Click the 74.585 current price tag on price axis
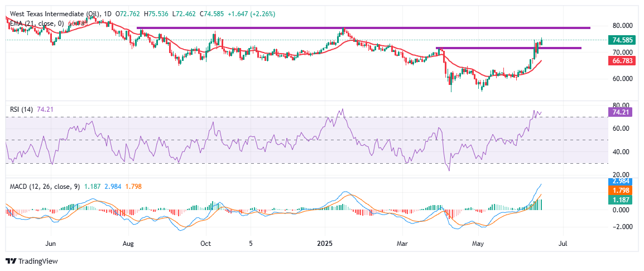This screenshot has width=644, height=271. pyautogui.click(x=622, y=40)
